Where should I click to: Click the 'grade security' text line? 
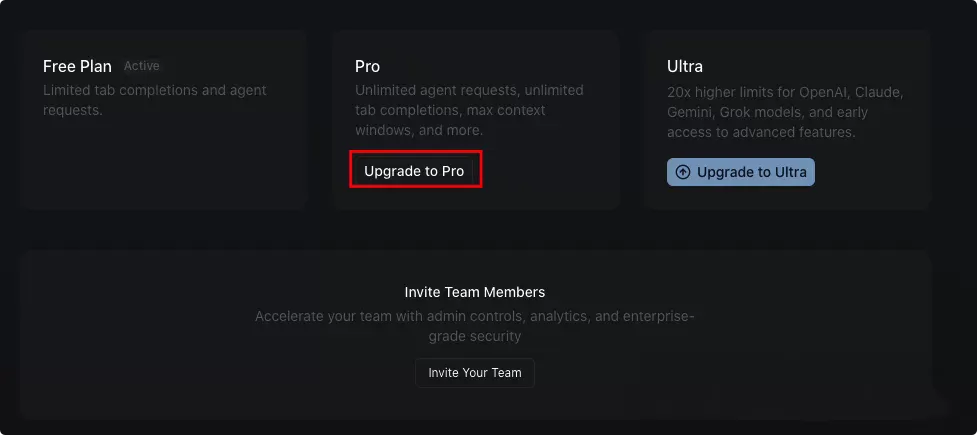(475, 336)
